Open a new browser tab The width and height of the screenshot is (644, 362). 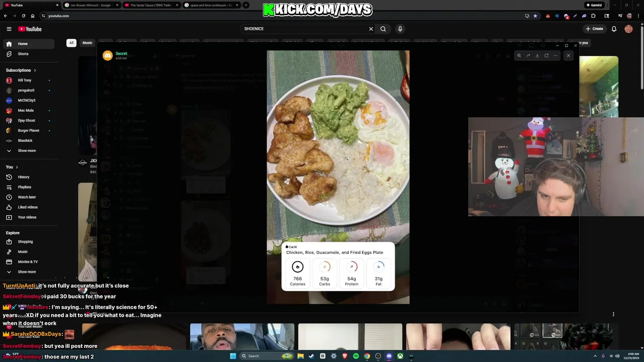pyautogui.click(x=246, y=5)
